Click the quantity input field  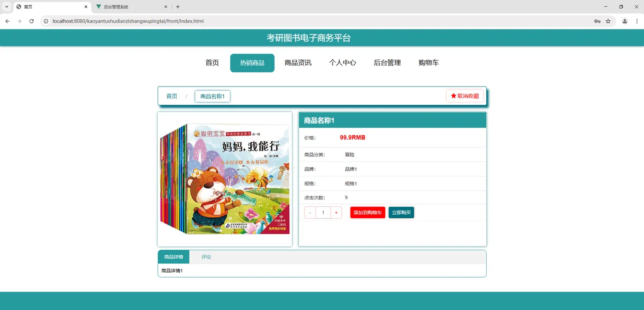(323, 212)
